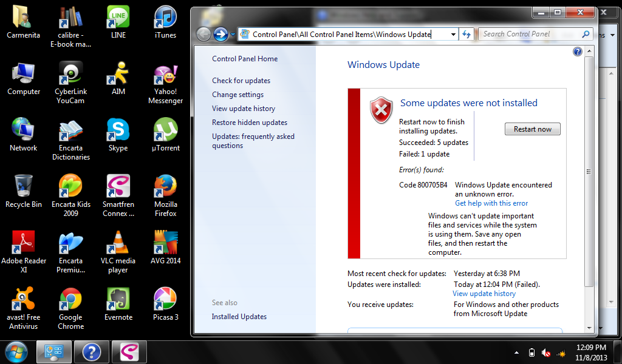Image resolution: width=622 pixels, height=364 pixels.
Task: Expand the address bar history dropdown
Action: tap(453, 35)
